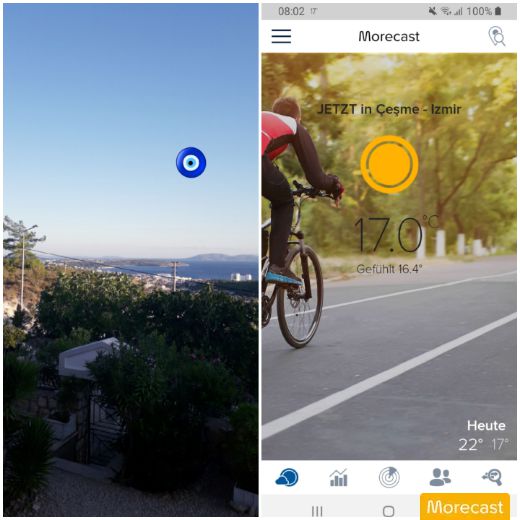Tap today's 22° high temperature
Screen dimensions: 520x520
471,444
